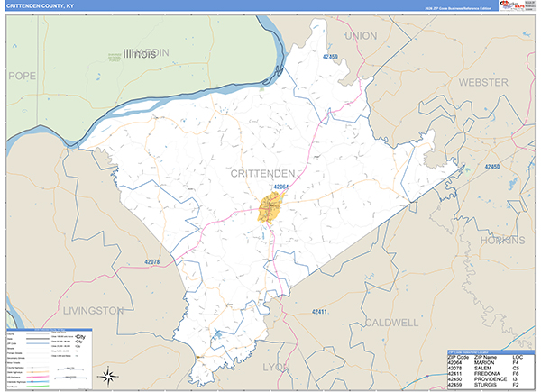Click the Illinois state label
The height and width of the screenshot is (392, 541).
[x=140, y=54]
